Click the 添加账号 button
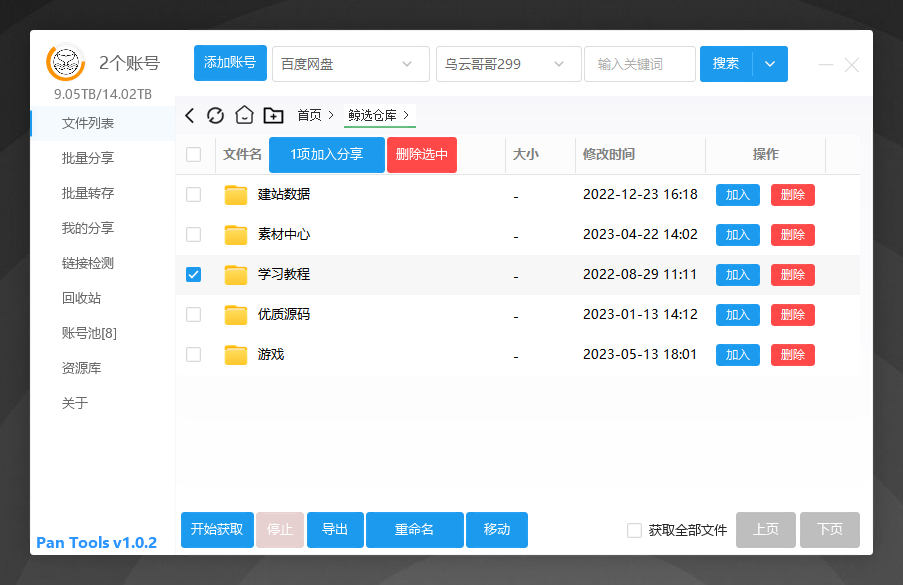The width and height of the screenshot is (903, 585). click(x=231, y=62)
